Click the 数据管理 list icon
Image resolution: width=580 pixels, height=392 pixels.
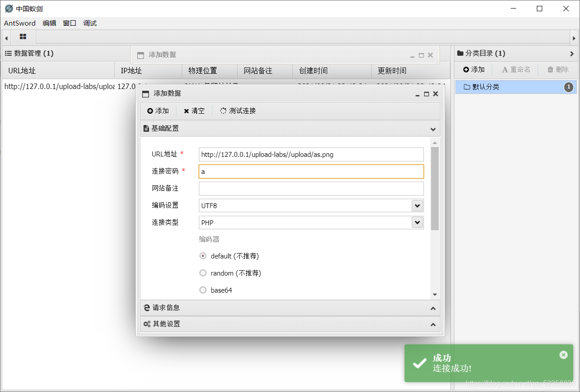click(x=8, y=53)
